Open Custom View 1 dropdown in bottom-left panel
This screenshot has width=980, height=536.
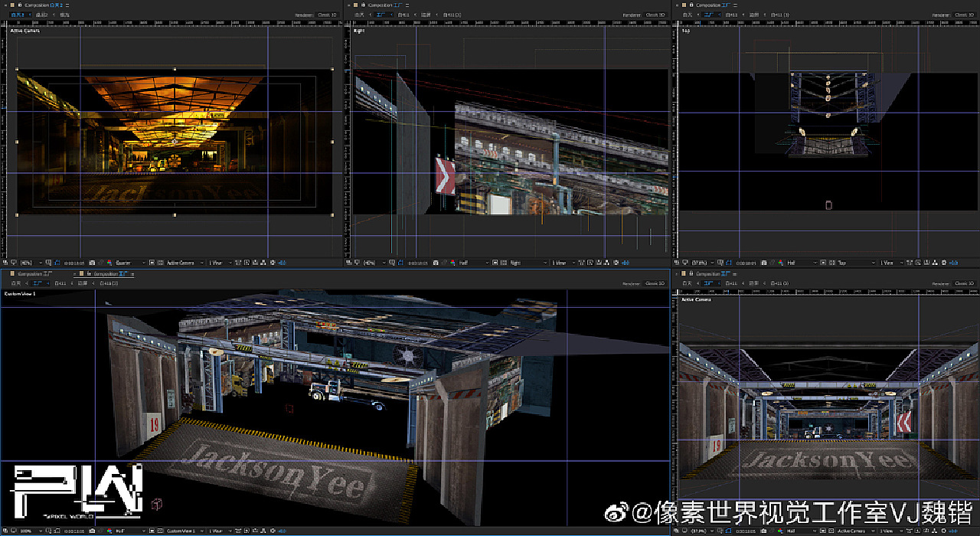pos(185,530)
